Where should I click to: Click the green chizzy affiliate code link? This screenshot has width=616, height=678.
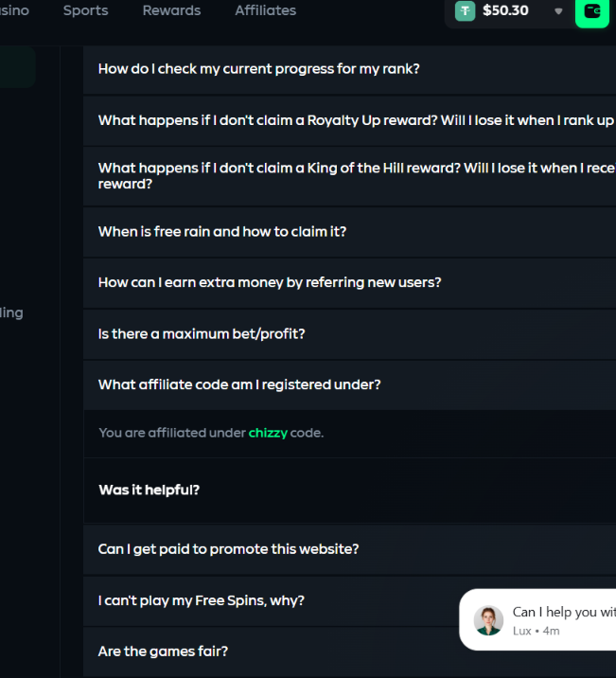tap(268, 433)
